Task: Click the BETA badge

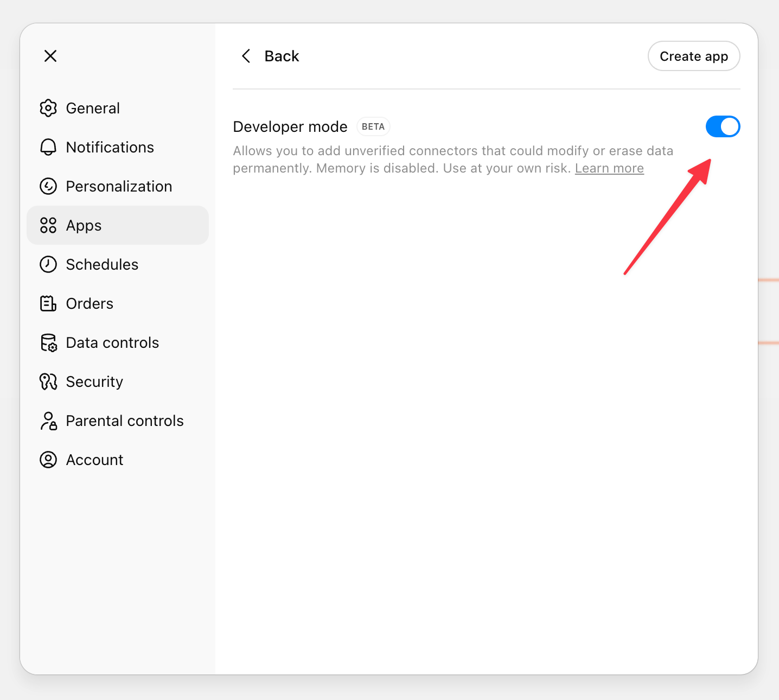Action: pyautogui.click(x=373, y=126)
